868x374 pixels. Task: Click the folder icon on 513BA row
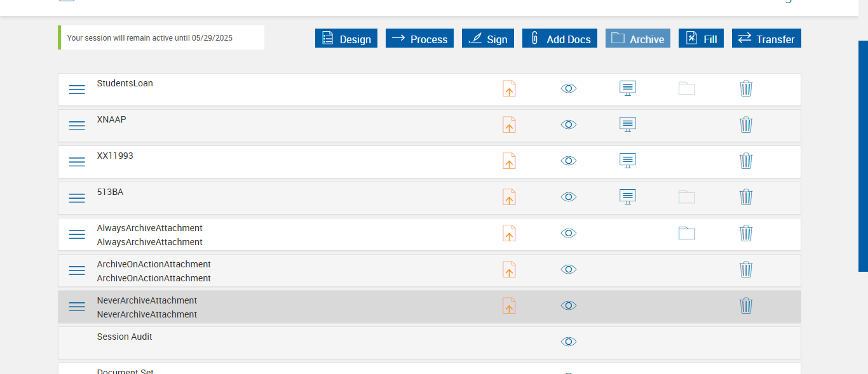click(687, 197)
